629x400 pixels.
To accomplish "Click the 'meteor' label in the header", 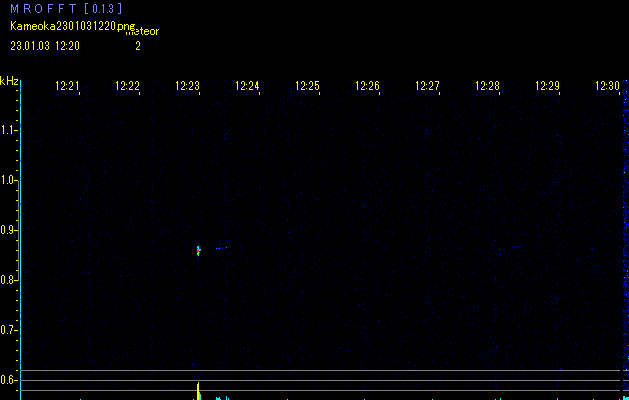I will pos(142,32).
